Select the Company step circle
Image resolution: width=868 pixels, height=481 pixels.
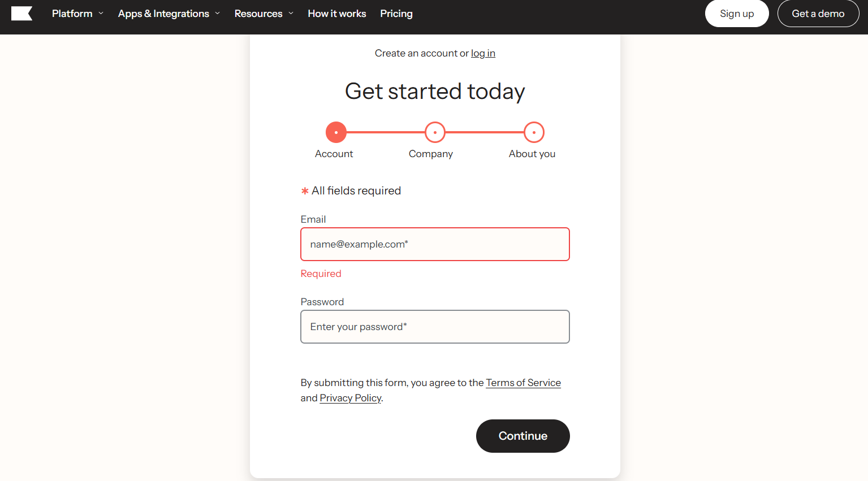coord(435,132)
